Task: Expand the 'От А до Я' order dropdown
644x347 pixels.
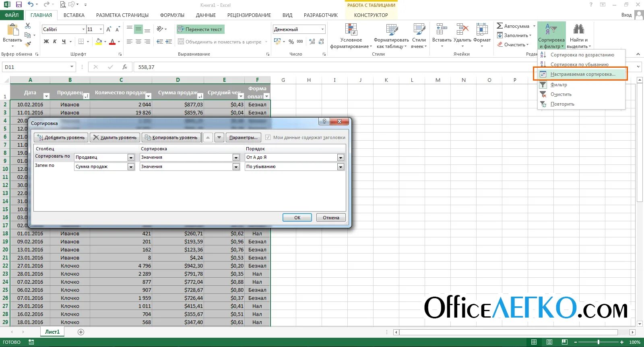Action: click(x=341, y=157)
